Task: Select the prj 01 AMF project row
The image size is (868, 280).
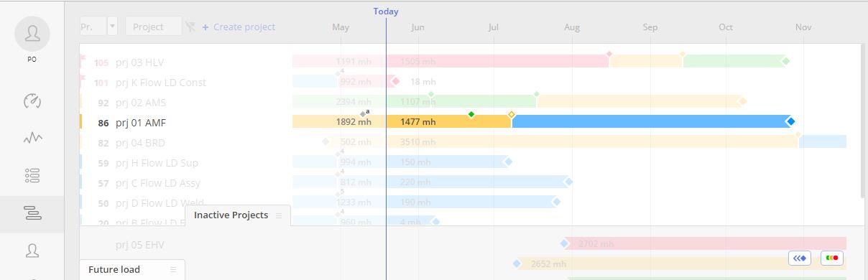Action: (x=471, y=122)
